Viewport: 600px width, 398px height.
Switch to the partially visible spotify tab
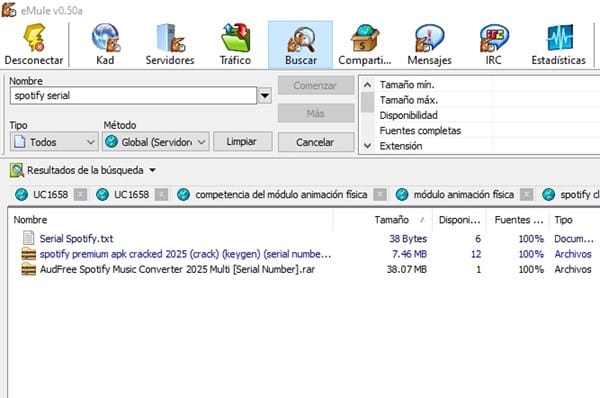pos(571,195)
